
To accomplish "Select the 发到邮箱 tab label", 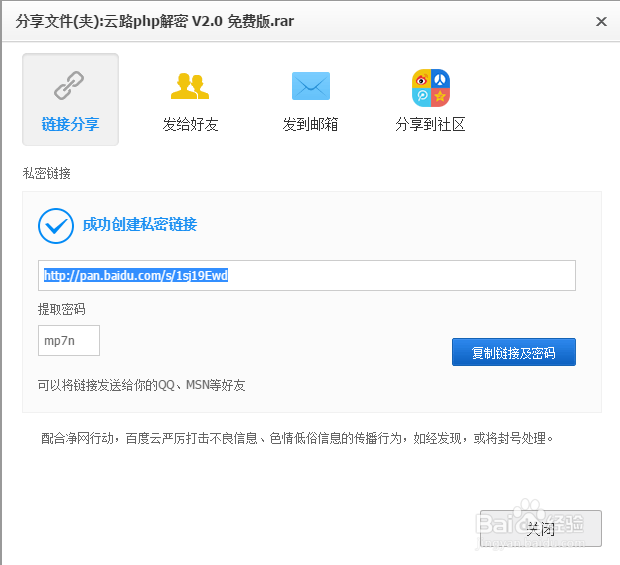I will [x=311, y=125].
